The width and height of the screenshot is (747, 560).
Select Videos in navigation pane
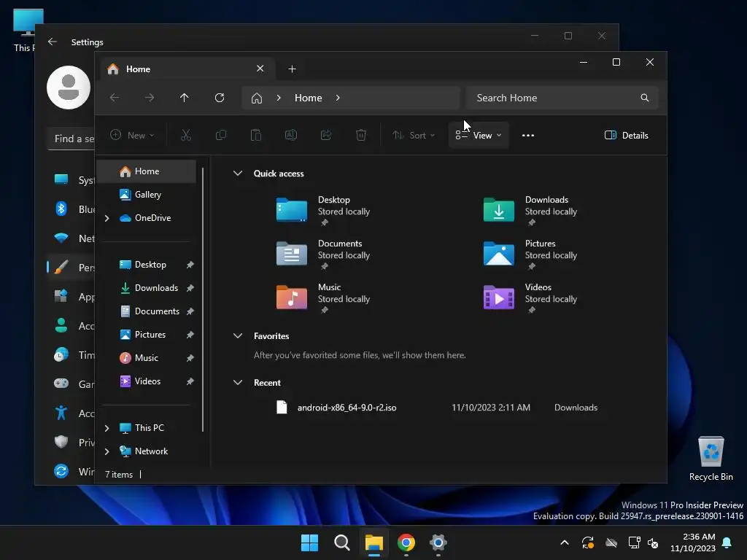pyautogui.click(x=147, y=381)
